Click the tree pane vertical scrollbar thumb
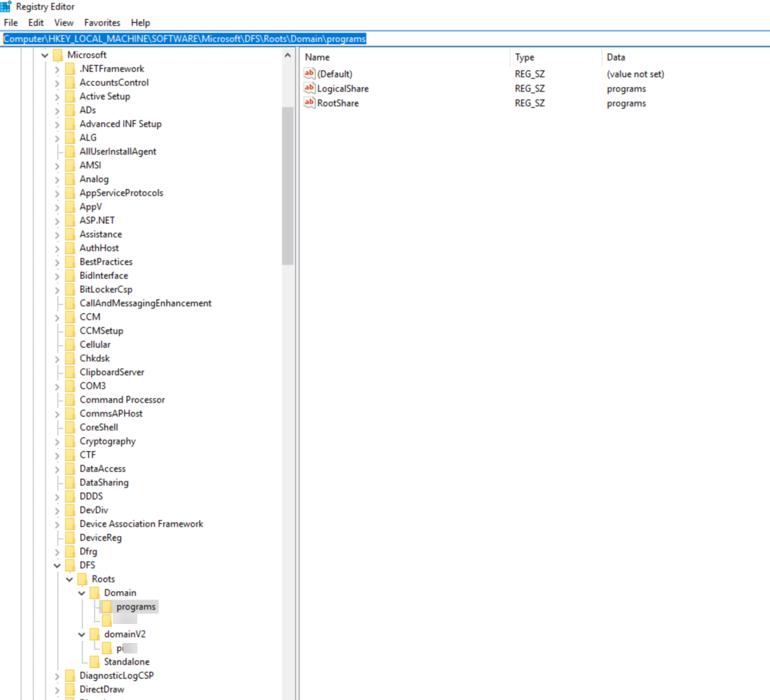The height and width of the screenshot is (700, 770). 288,186
